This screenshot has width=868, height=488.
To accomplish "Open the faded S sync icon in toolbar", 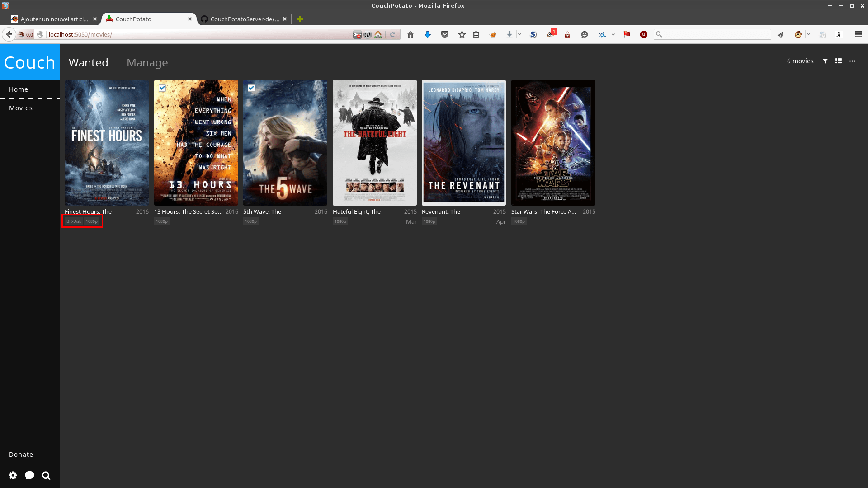I will 822,34.
